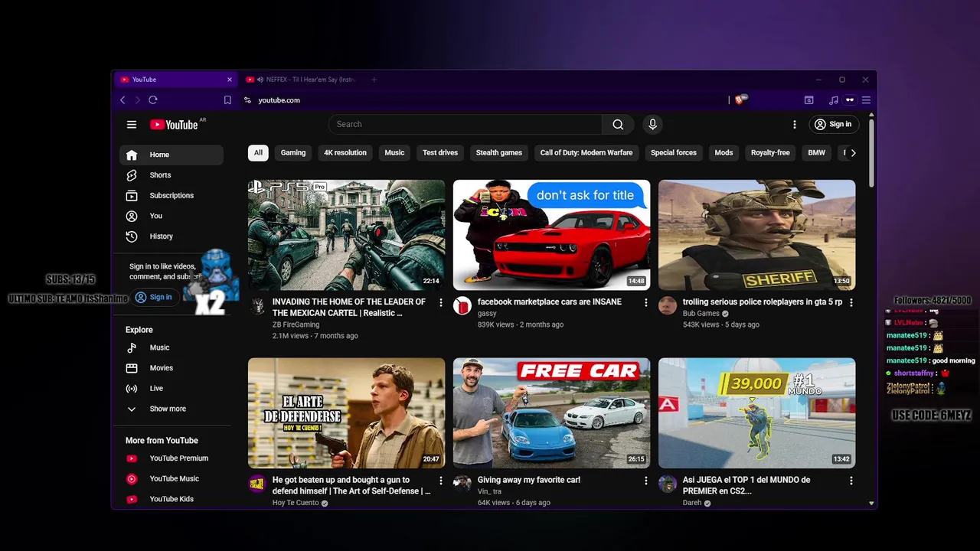Screen dimensions: 980x551
Task: Open YouTube Premium link
Action: (171, 458)
